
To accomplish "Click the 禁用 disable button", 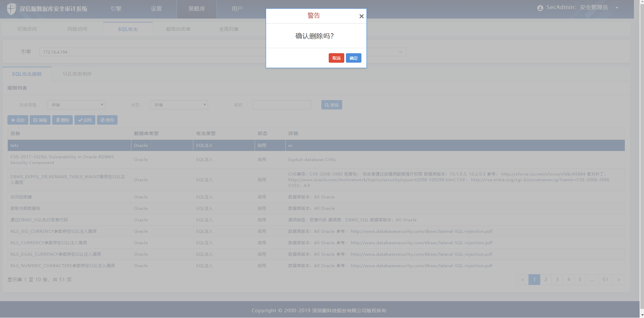I will pyautogui.click(x=107, y=120).
